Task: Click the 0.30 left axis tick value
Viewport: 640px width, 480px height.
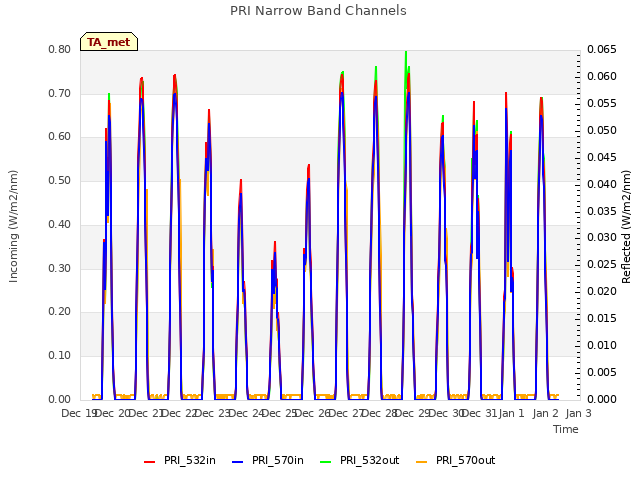Action: [60, 268]
